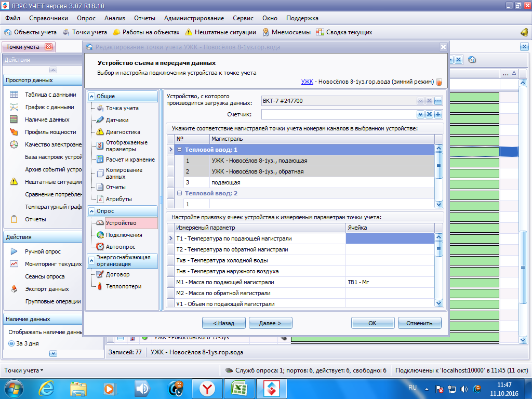The image size is (532, 399).
Task: Click the bell notification icon
Action: tap(524, 32)
